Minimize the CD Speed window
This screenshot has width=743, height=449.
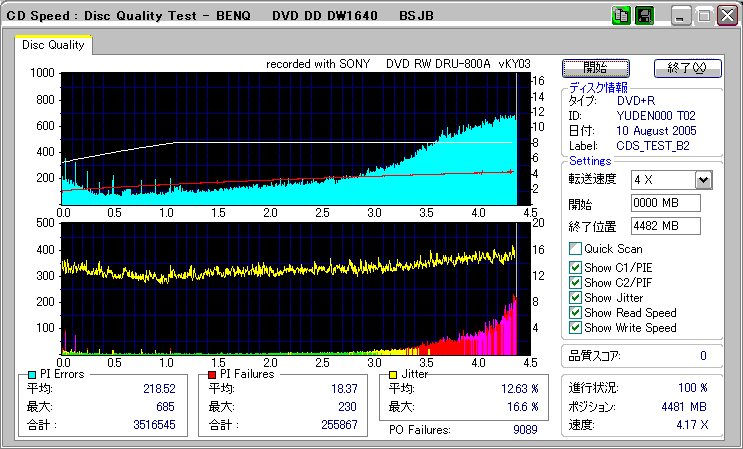tap(680, 17)
